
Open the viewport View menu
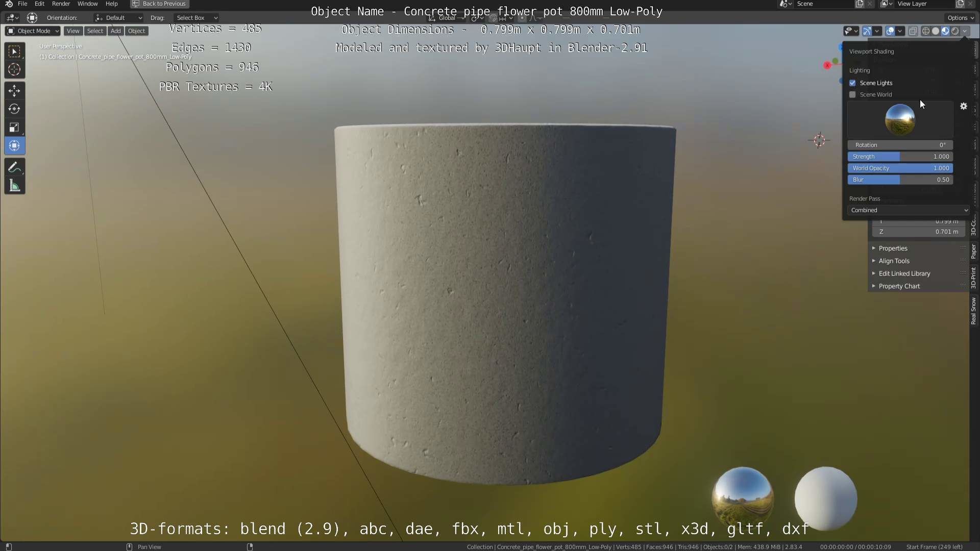pos(73,31)
